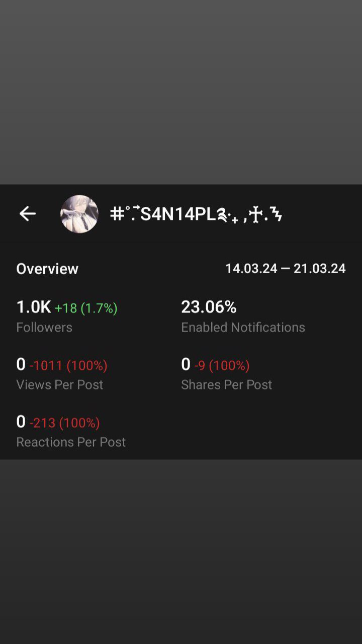Select the S4N14PL channel title

click(196, 214)
